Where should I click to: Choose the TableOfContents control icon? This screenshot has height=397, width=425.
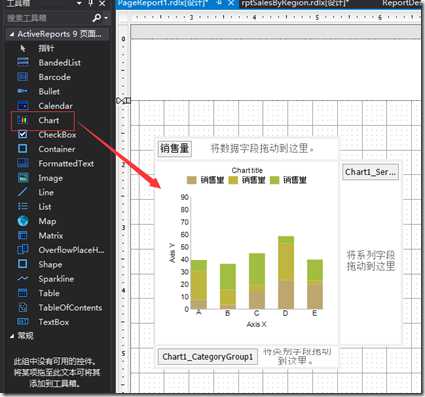point(23,307)
